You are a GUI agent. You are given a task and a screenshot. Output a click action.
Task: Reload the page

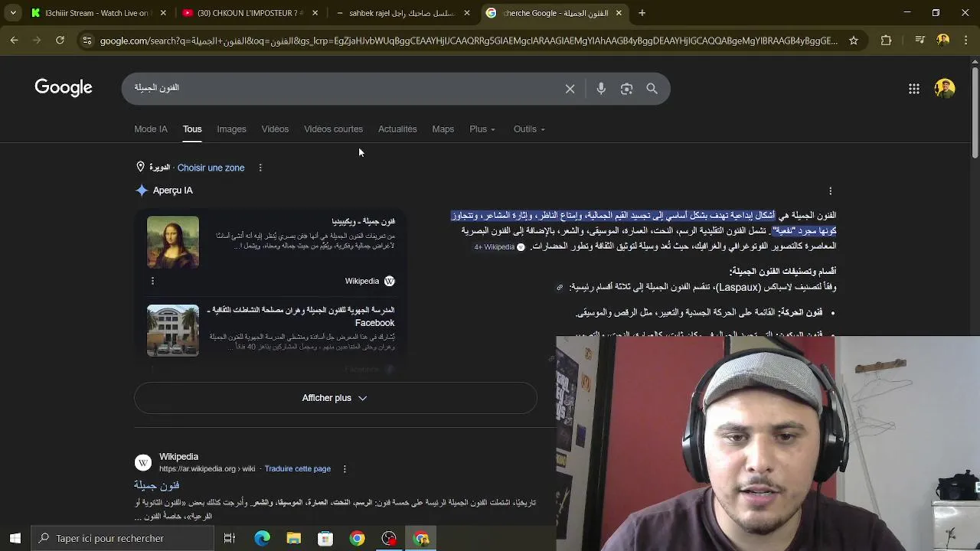point(60,41)
